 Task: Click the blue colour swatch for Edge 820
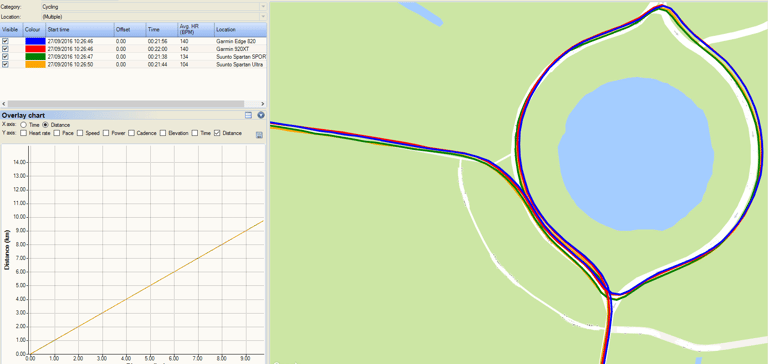35,41
